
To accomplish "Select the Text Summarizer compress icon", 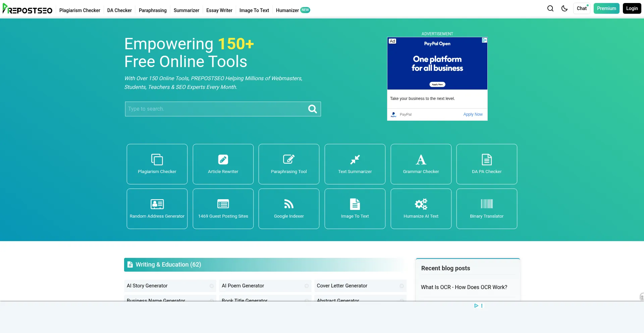I will click(x=355, y=160).
